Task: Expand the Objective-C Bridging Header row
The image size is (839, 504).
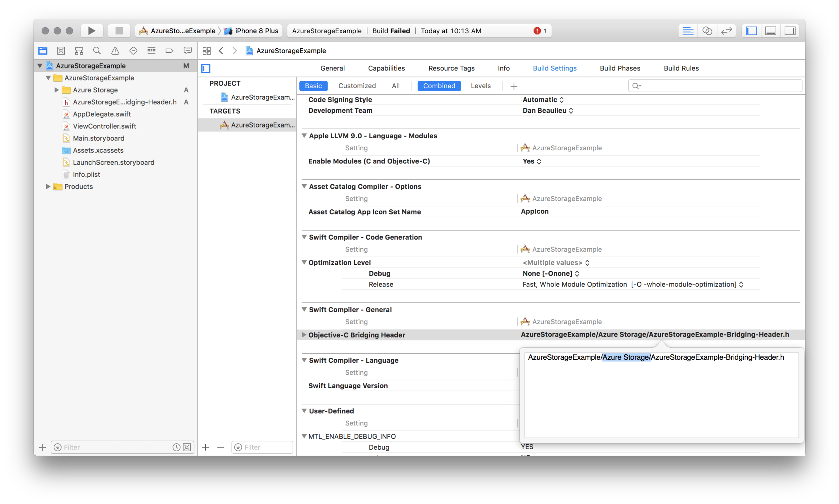Action: pos(304,335)
